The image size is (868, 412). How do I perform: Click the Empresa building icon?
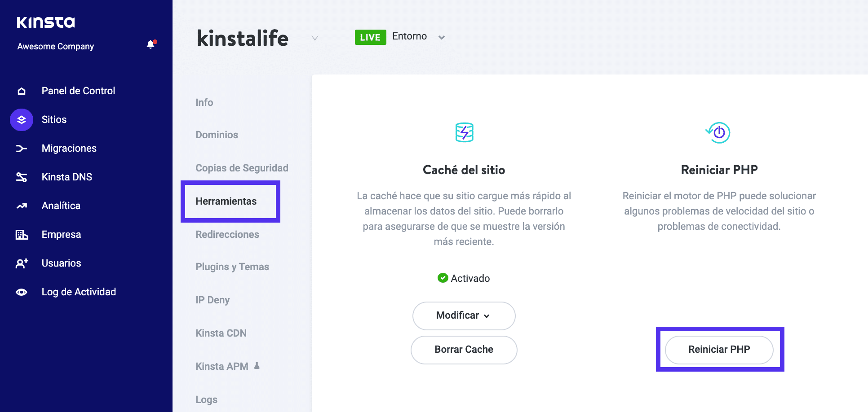[x=21, y=234]
